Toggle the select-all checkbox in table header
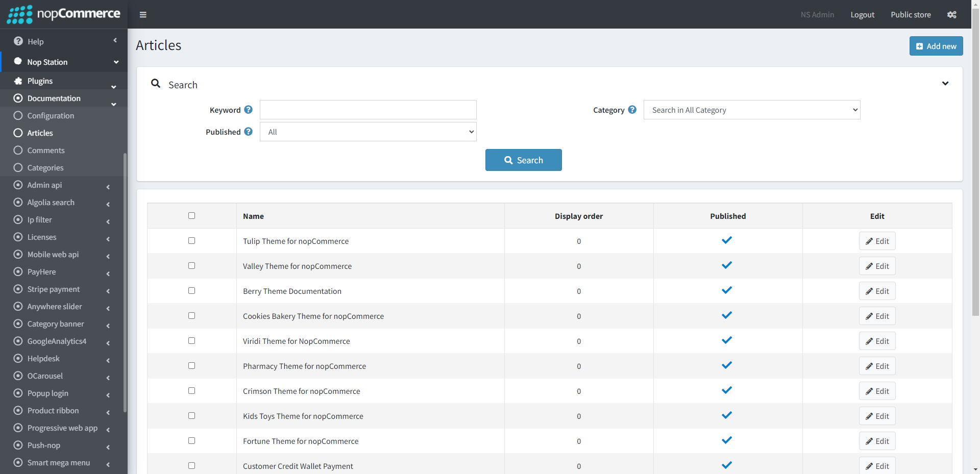980x474 pixels. (x=191, y=216)
